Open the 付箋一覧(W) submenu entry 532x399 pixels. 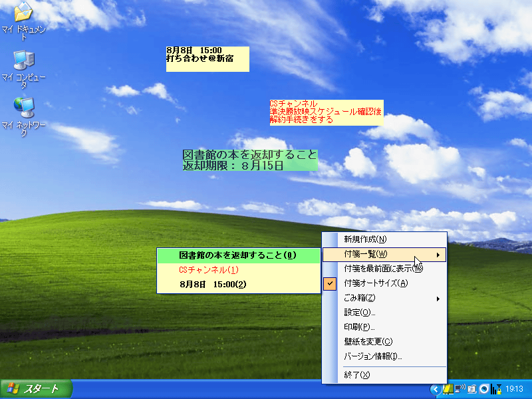384,255
